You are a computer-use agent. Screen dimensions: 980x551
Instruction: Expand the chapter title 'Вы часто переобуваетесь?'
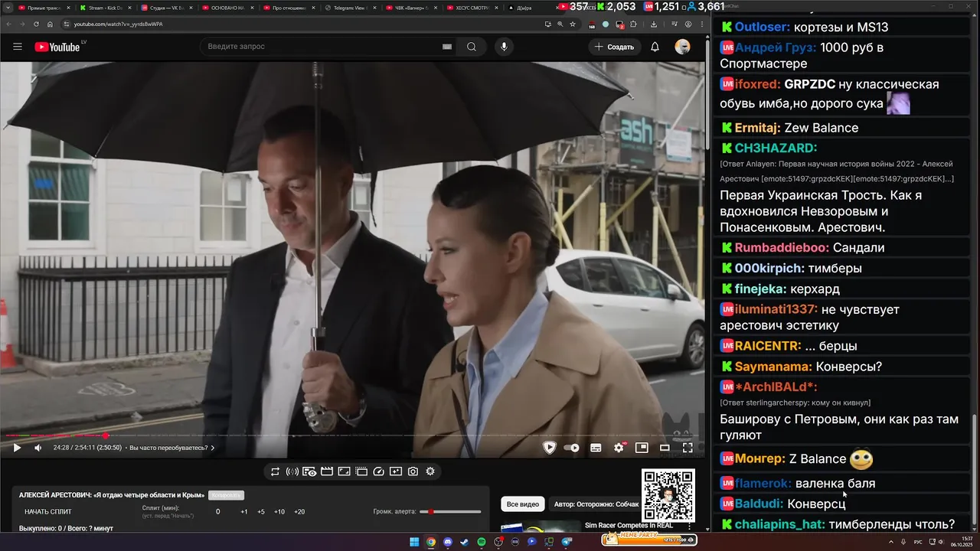coord(172,448)
